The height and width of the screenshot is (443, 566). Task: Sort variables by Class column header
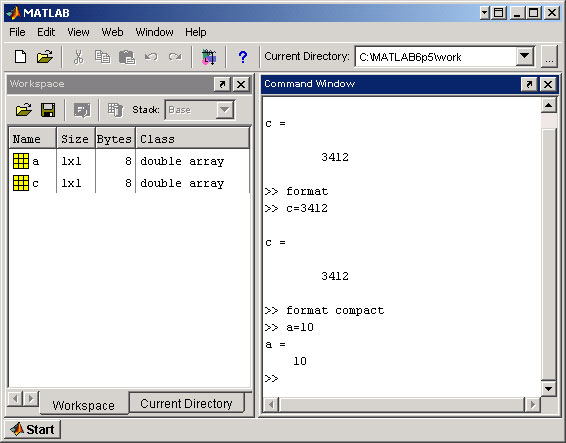pyautogui.click(x=192, y=139)
